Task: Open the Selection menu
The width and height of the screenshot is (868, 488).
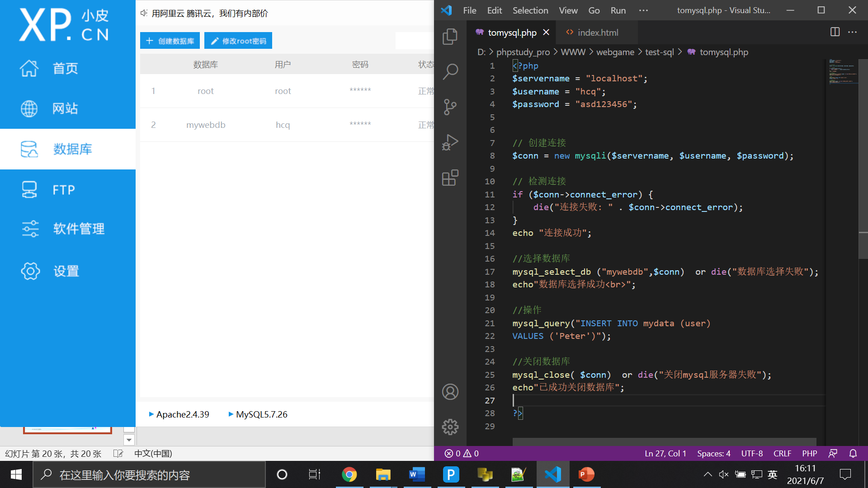Action: coord(530,10)
